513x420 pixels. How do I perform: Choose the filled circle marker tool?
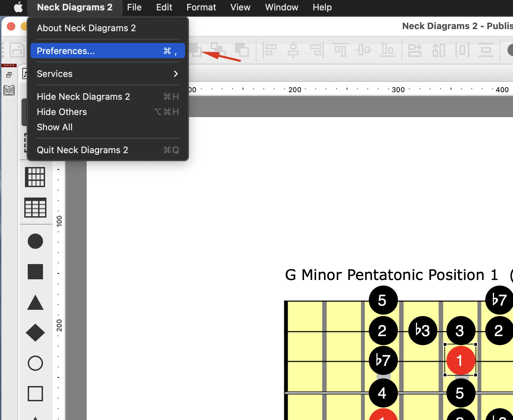click(x=35, y=241)
